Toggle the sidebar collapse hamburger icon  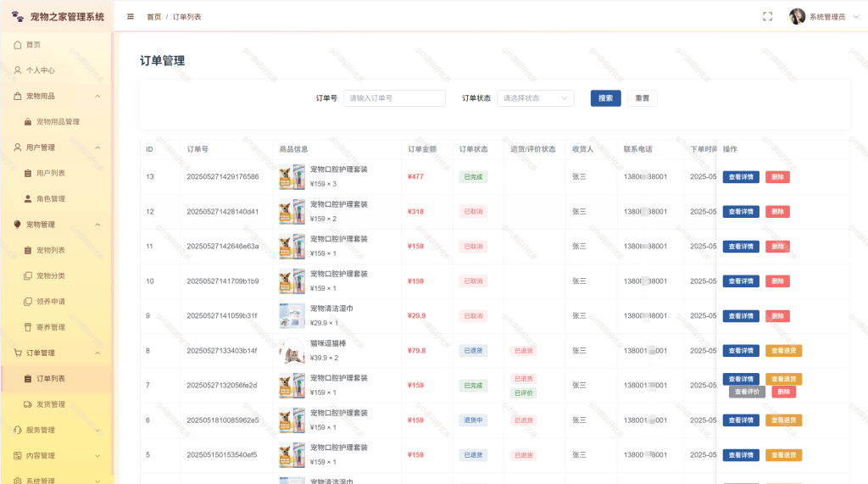(131, 17)
